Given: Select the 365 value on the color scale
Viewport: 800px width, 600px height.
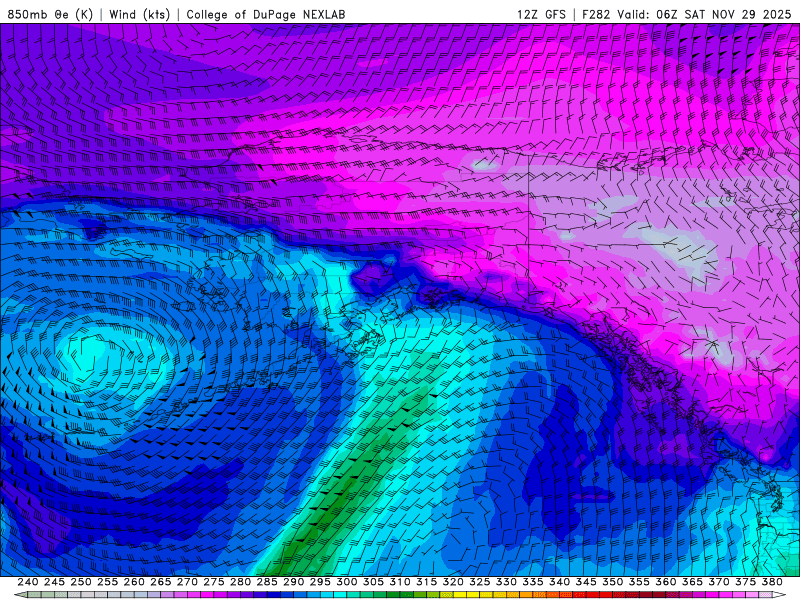Looking at the screenshot, I should click(x=692, y=582).
